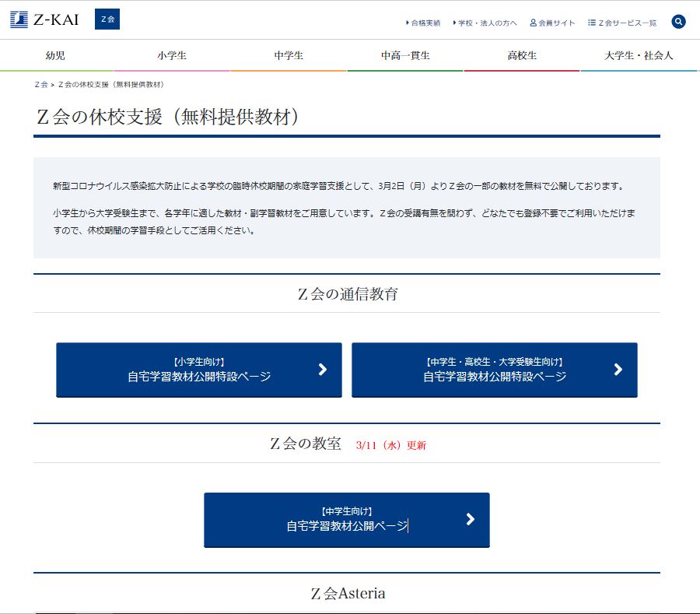Click arrow on Z会の教室 中学生向け button
700x614 pixels.
click(471, 519)
